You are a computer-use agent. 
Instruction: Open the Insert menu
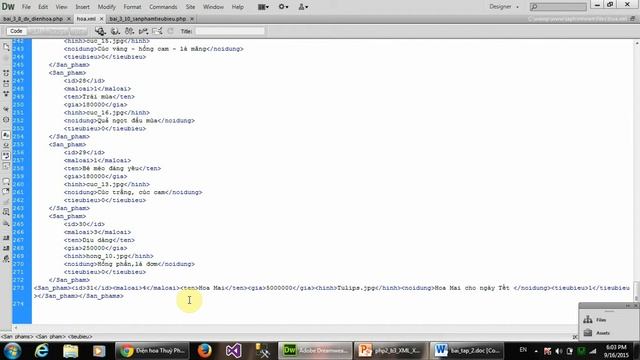[x=82, y=7]
